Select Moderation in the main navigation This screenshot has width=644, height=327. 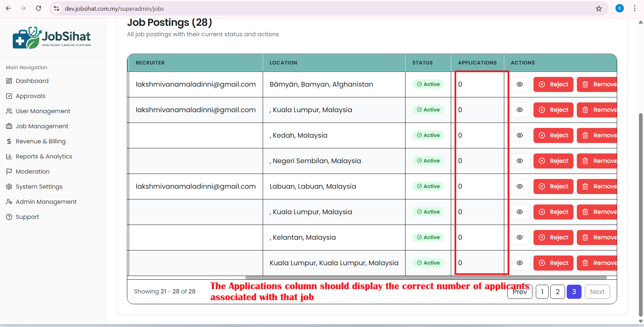32,172
